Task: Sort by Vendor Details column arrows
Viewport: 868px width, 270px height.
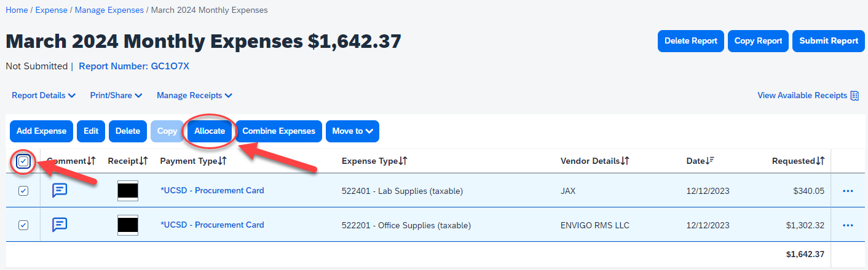Action: (x=625, y=161)
